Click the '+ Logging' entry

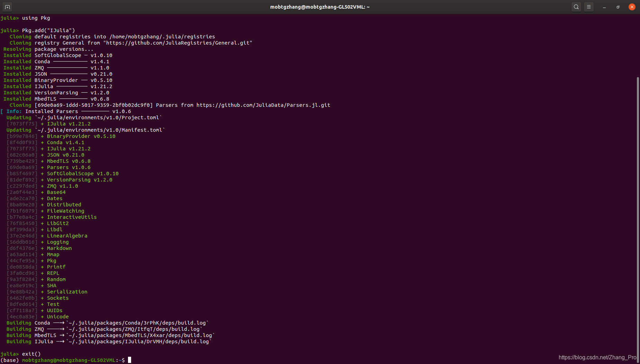point(55,242)
